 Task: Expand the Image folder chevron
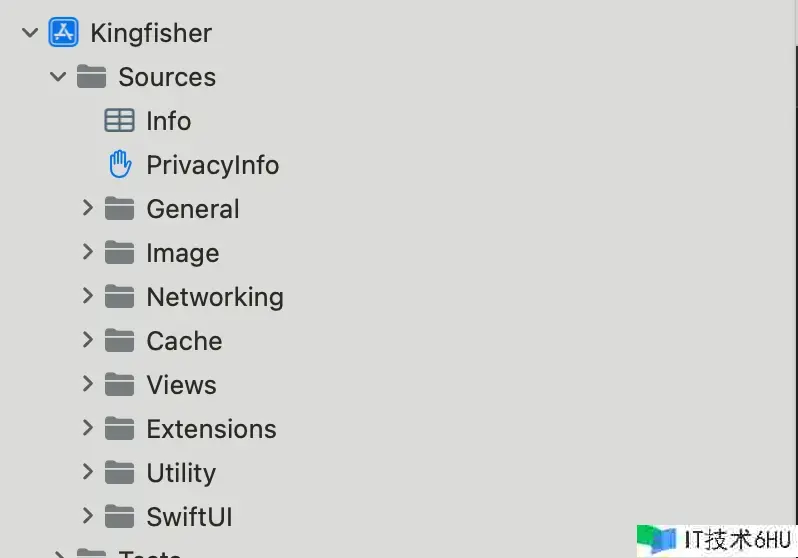[x=87, y=253]
